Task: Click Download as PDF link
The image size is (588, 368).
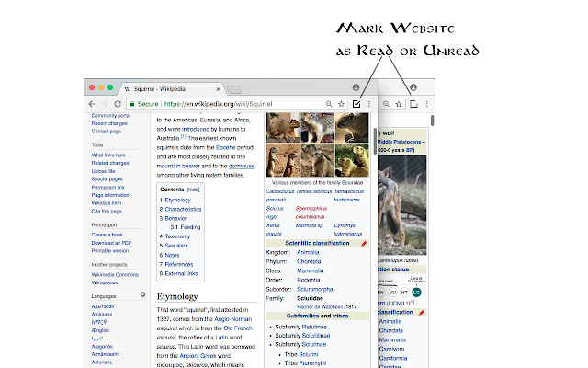Action: click(x=111, y=243)
